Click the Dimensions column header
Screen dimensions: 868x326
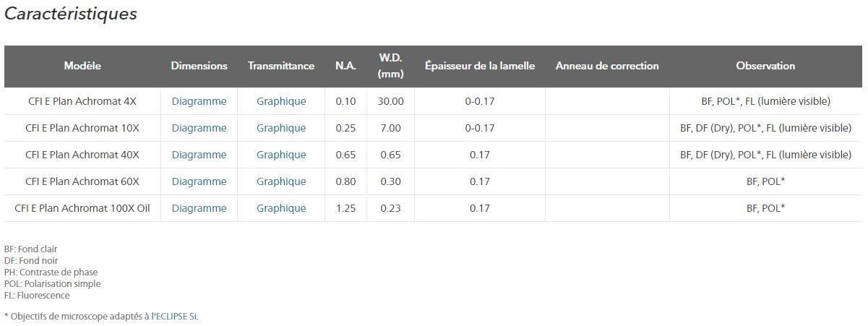[x=199, y=66]
